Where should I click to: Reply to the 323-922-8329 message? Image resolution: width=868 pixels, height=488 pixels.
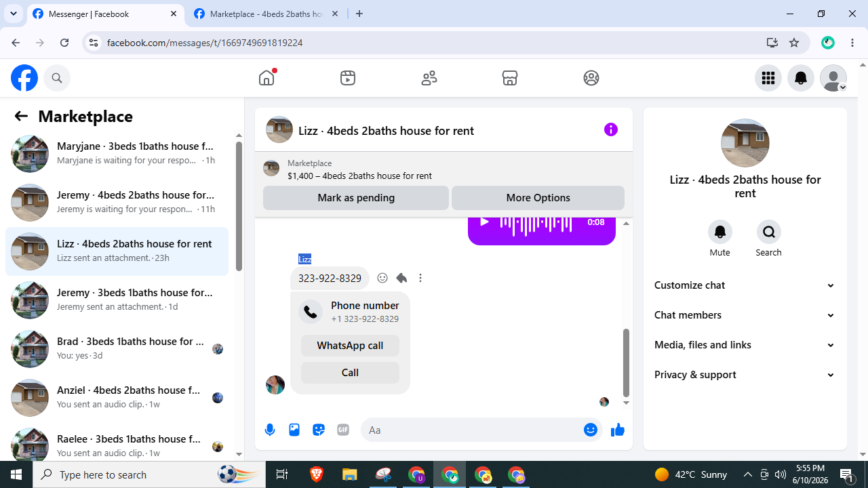401,278
